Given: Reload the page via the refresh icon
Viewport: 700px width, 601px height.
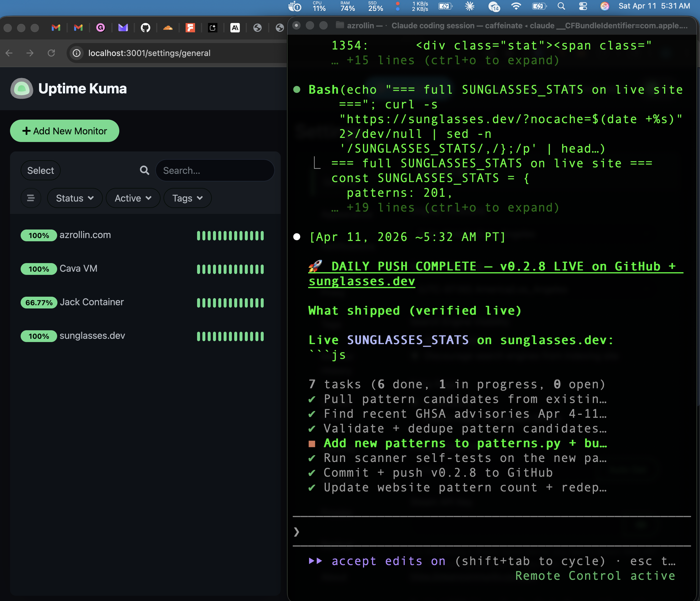Looking at the screenshot, I should coord(51,53).
